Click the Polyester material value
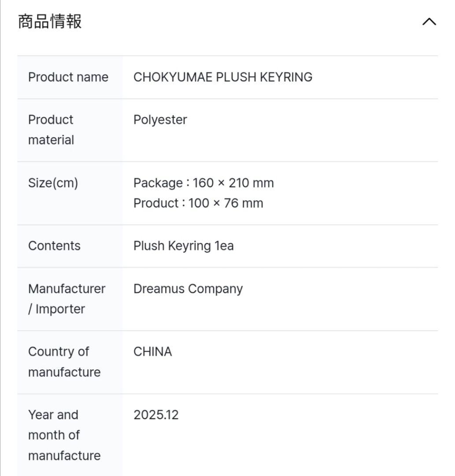The height and width of the screenshot is (476, 455). click(160, 120)
